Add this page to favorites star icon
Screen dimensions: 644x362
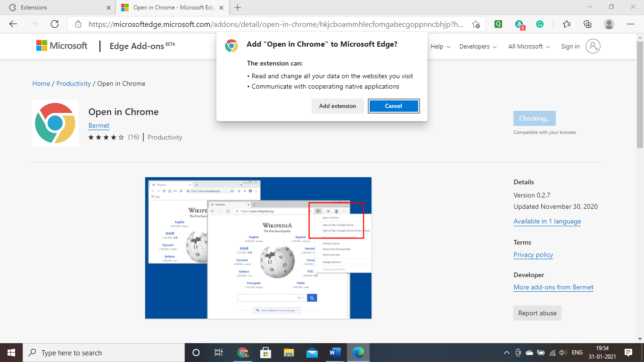pyautogui.click(x=476, y=24)
